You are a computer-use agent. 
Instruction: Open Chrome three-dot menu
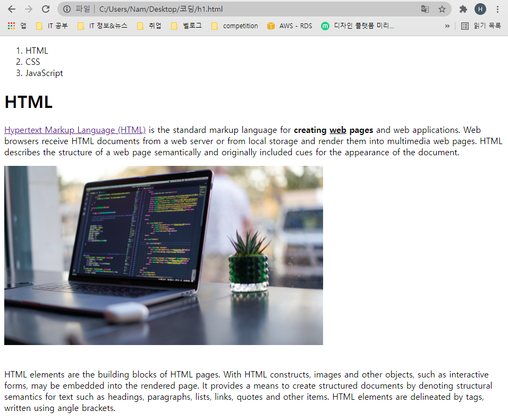pyautogui.click(x=497, y=9)
